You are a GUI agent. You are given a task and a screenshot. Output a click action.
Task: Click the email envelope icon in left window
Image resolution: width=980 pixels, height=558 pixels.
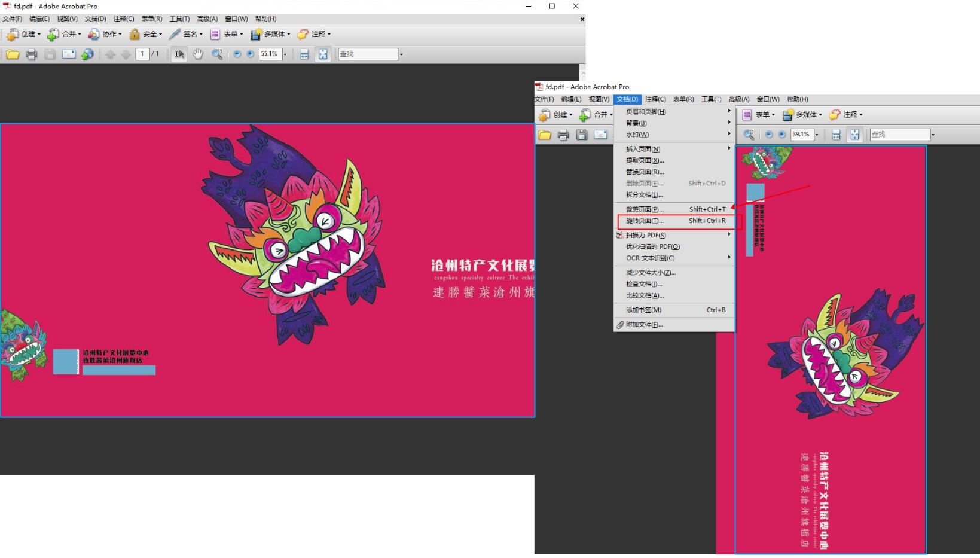coord(69,54)
